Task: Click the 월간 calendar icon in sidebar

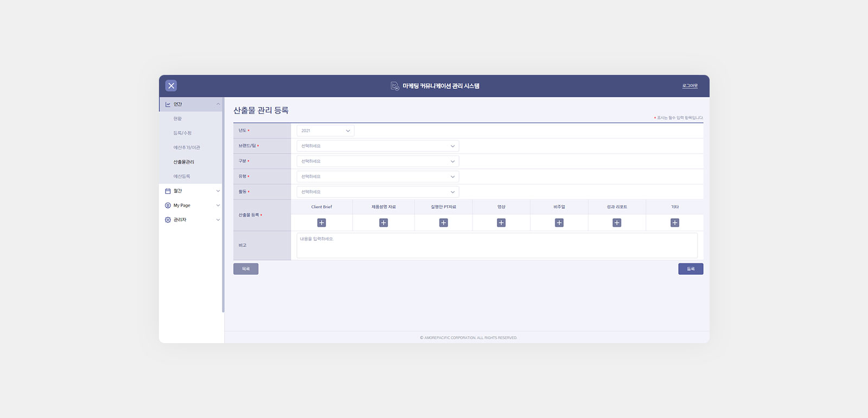Action: [168, 191]
